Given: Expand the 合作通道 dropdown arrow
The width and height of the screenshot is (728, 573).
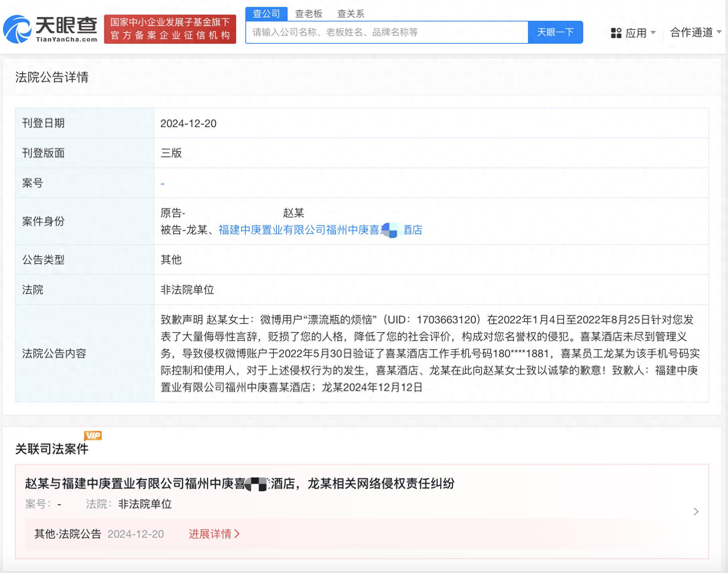Looking at the screenshot, I should (719, 32).
